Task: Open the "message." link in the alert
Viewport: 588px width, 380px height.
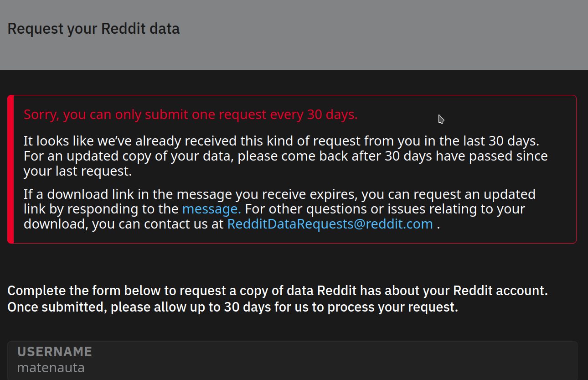Action: click(211, 209)
